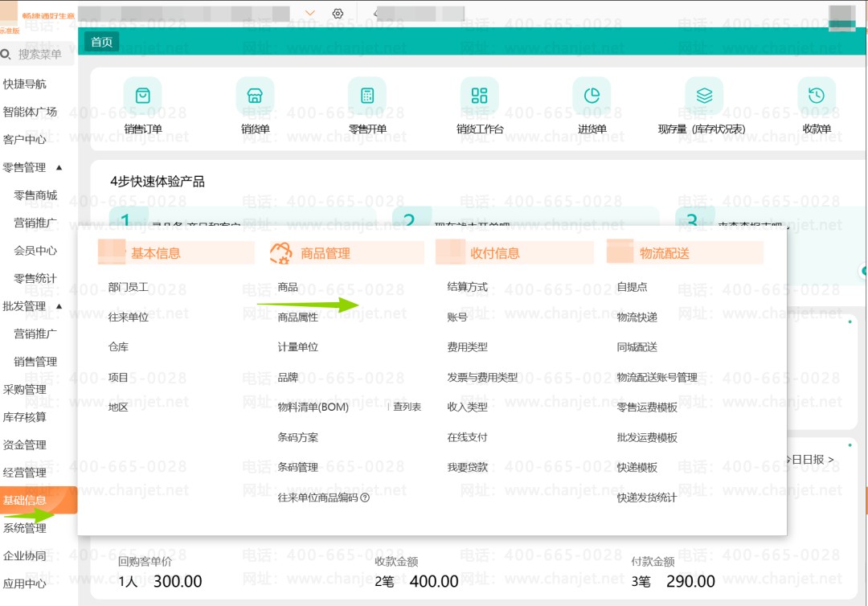Open 条码管理 under 商品管理

point(298,468)
